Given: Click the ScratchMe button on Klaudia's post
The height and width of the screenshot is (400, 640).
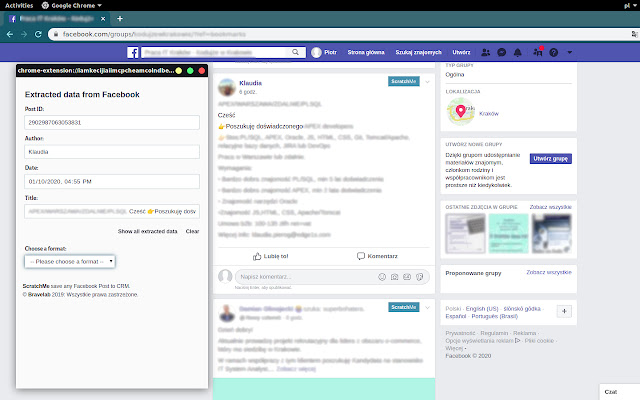Looking at the screenshot, I should click(x=404, y=81).
